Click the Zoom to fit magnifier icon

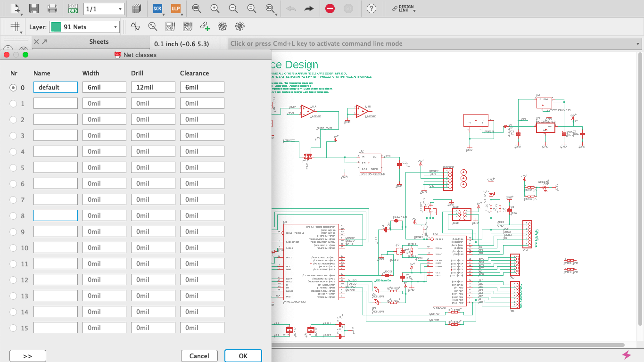pos(197,8)
